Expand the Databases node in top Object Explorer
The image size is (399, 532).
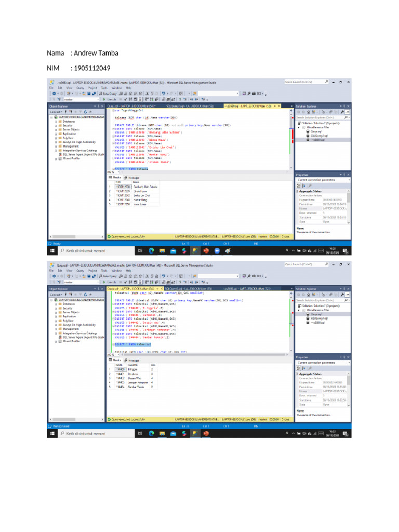point(56,122)
